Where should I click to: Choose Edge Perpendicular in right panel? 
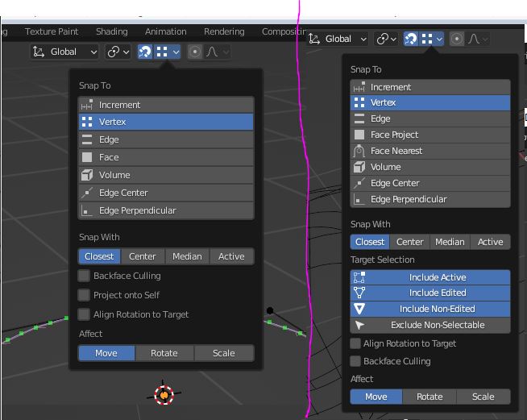click(430, 199)
